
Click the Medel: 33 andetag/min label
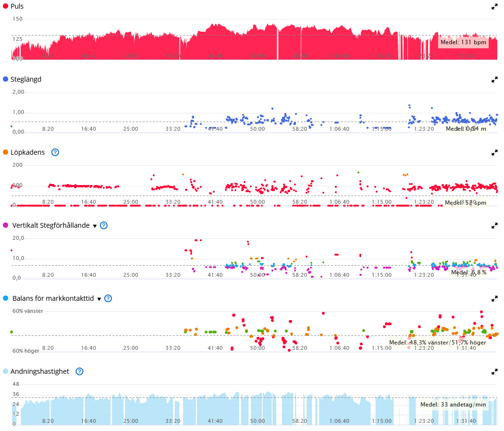[x=453, y=404]
